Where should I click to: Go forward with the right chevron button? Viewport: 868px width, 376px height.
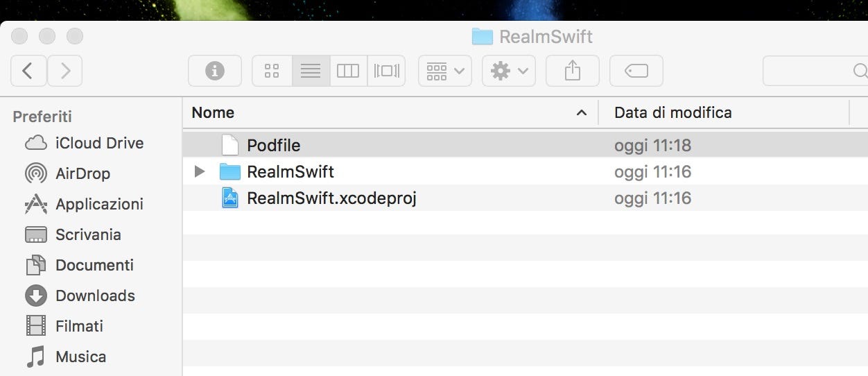coord(65,71)
